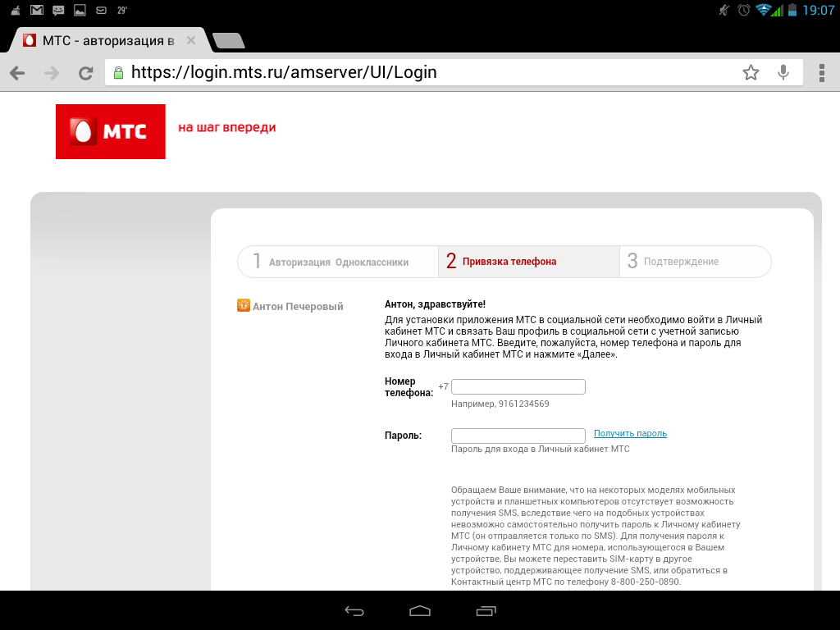
Task: Tap the Android home navigation button
Action: (419, 610)
